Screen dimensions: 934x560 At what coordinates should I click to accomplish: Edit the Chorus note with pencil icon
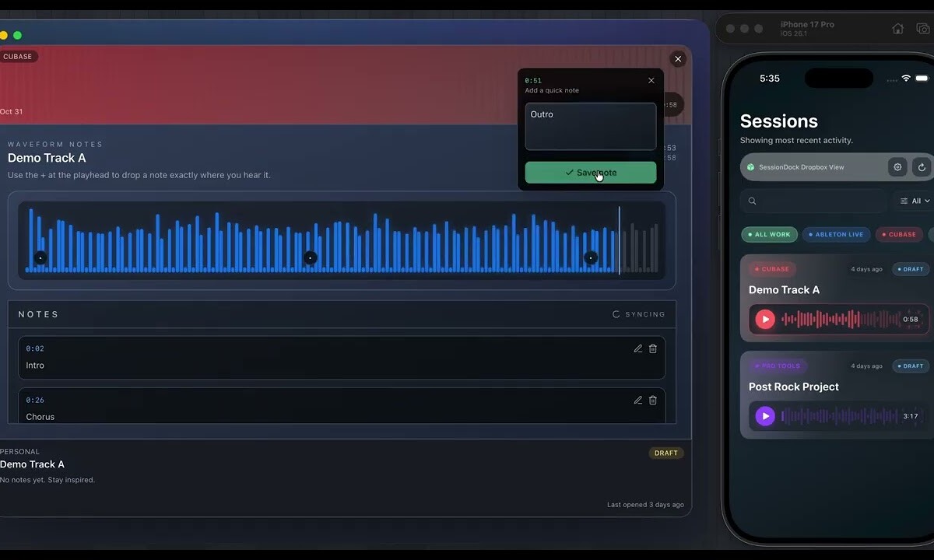tap(638, 400)
